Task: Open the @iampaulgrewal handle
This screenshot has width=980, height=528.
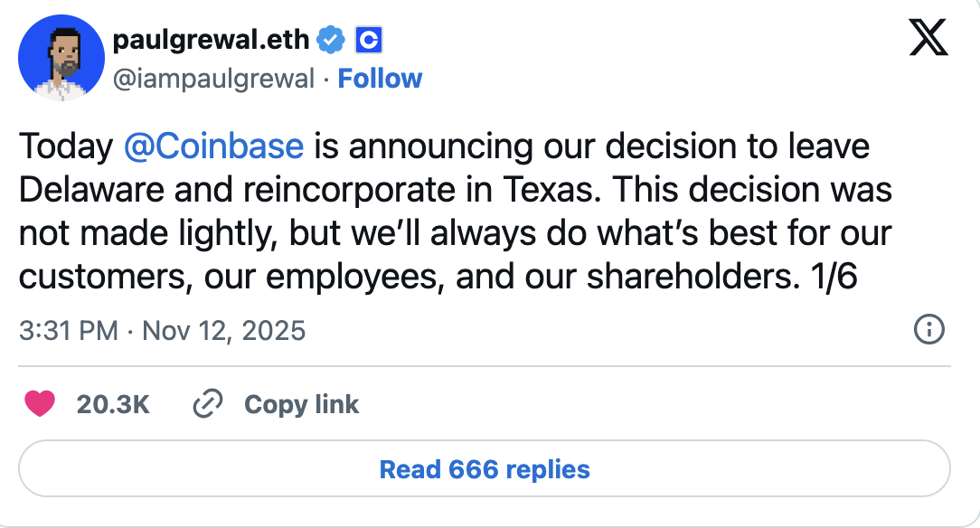Action: click(213, 79)
